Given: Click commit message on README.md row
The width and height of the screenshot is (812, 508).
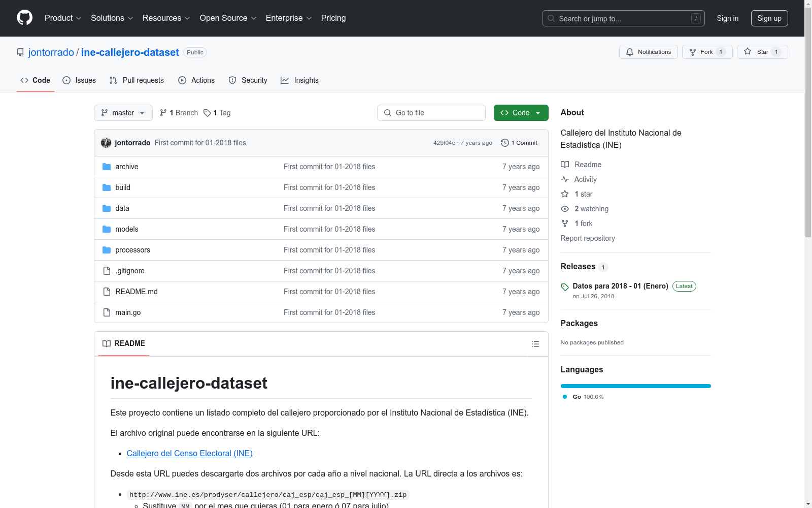Looking at the screenshot, I should (x=329, y=292).
